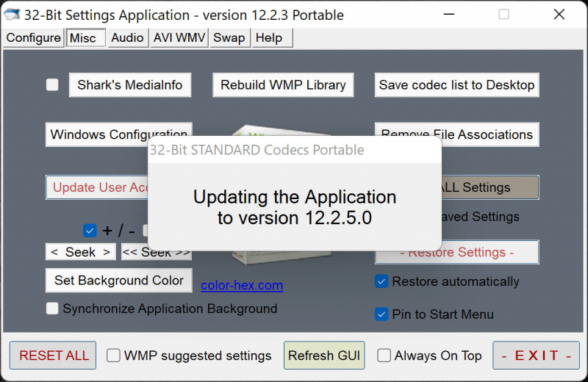The image size is (588, 382).
Task: Disable Restore automatically checkbox
Action: 381,281
